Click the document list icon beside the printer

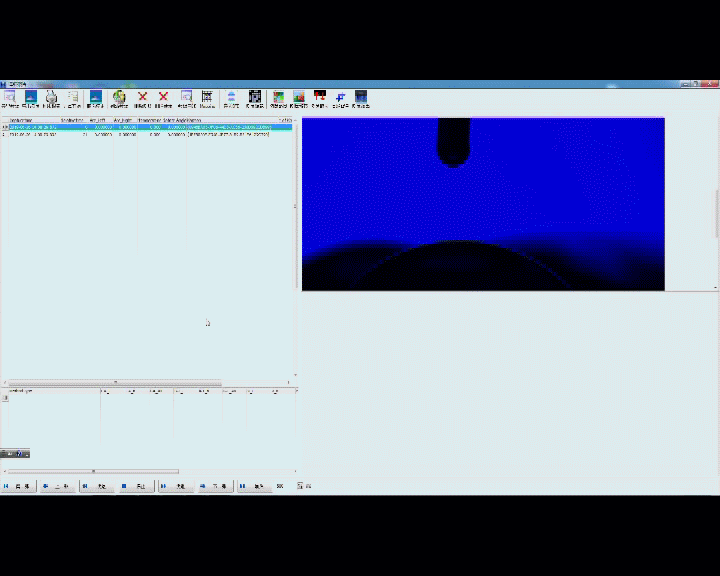click(x=73, y=97)
